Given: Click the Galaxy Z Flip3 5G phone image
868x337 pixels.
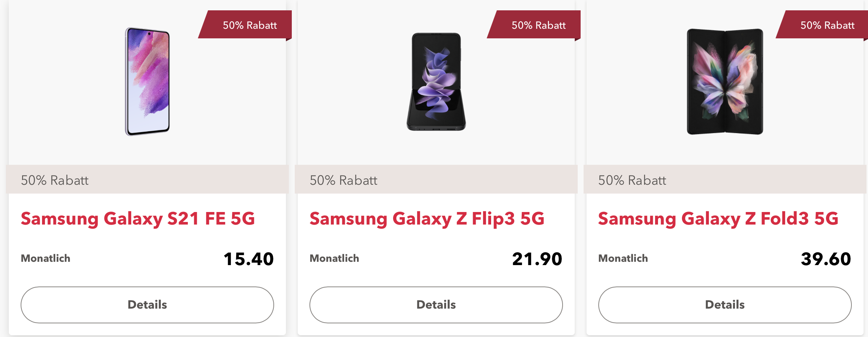Looking at the screenshot, I should tap(436, 81).
